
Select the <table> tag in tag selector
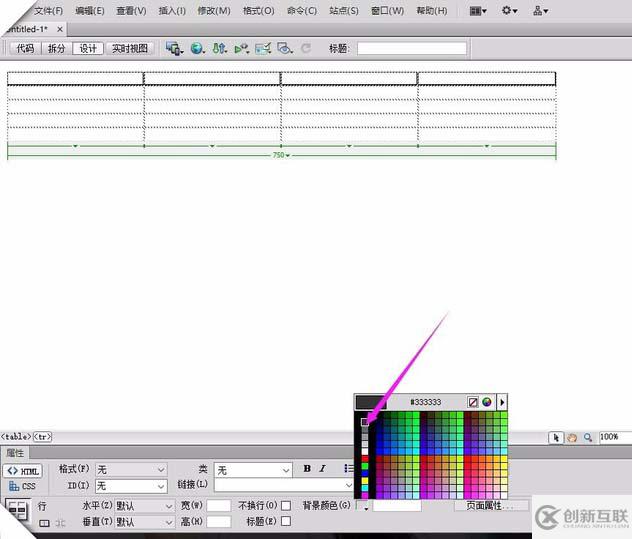coord(16,437)
